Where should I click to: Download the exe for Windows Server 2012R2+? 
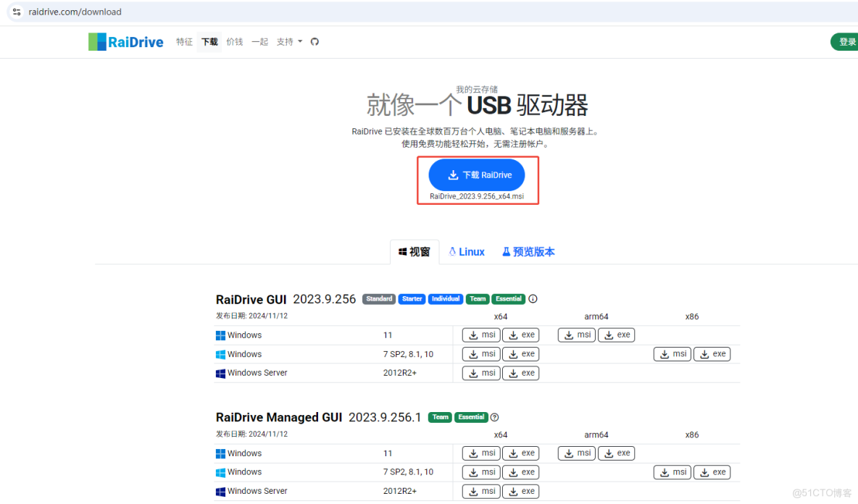click(520, 372)
